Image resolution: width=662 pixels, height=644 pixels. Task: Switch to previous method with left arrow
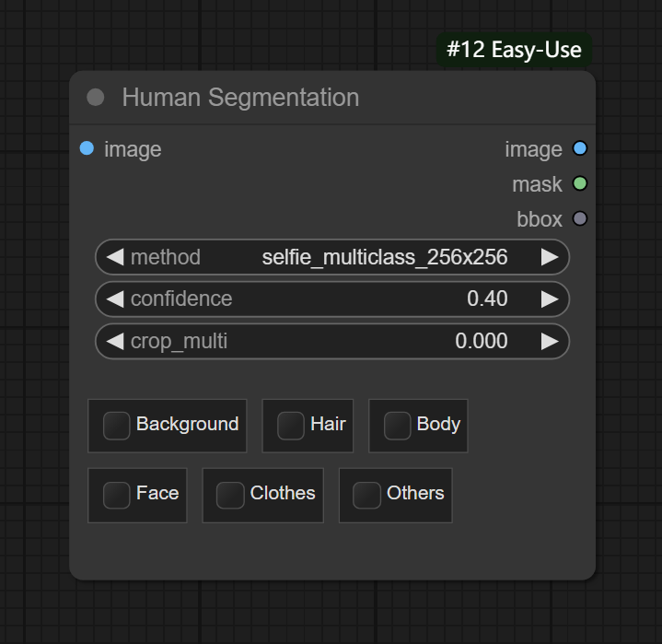(x=115, y=257)
